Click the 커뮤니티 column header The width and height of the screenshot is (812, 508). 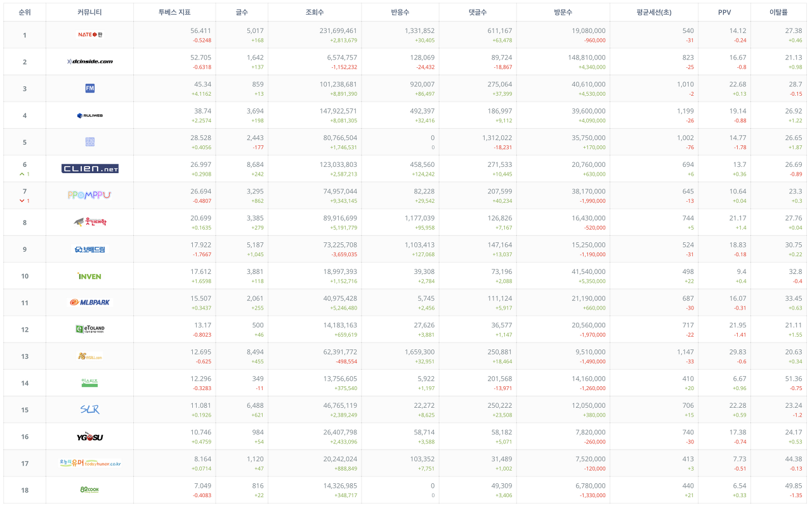click(x=89, y=12)
